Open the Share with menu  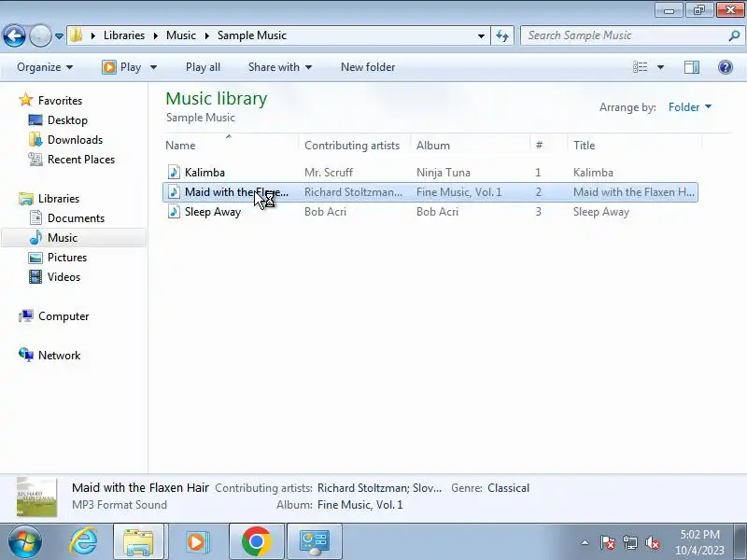pyautogui.click(x=280, y=67)
